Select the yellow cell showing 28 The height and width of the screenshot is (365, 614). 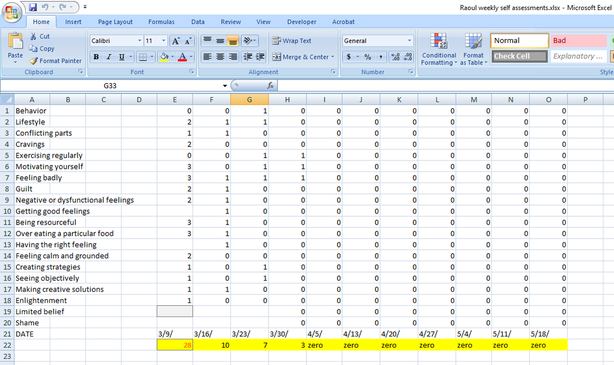click(175, 345)
